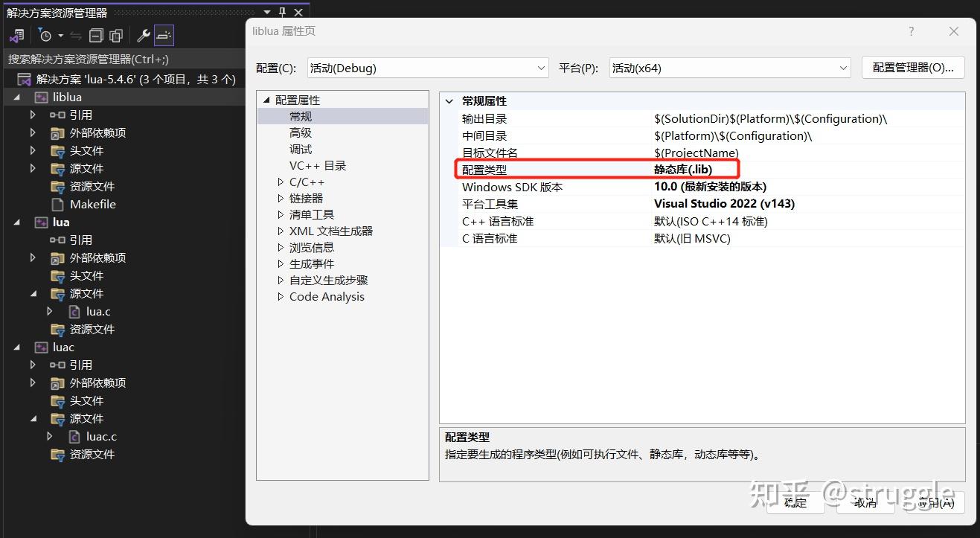Open the 配置管理器(O) dialog
980x538 pixels.
913,67
